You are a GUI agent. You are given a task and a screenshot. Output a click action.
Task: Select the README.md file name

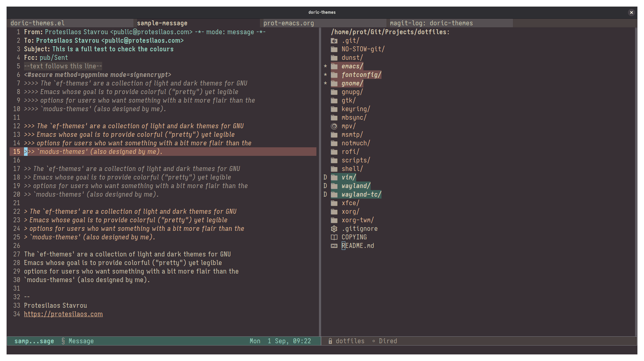pos(358,246)
